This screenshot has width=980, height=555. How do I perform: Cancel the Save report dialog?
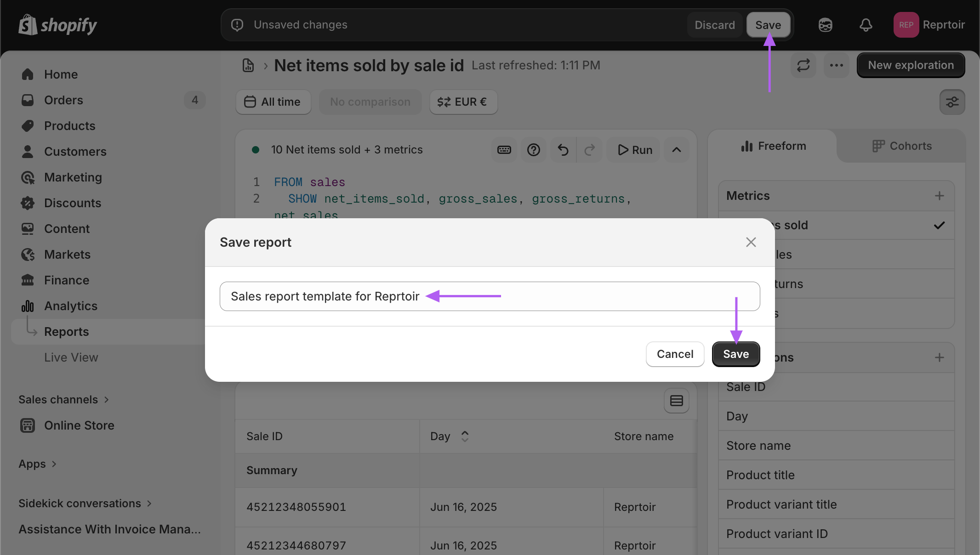click(675, 354)
